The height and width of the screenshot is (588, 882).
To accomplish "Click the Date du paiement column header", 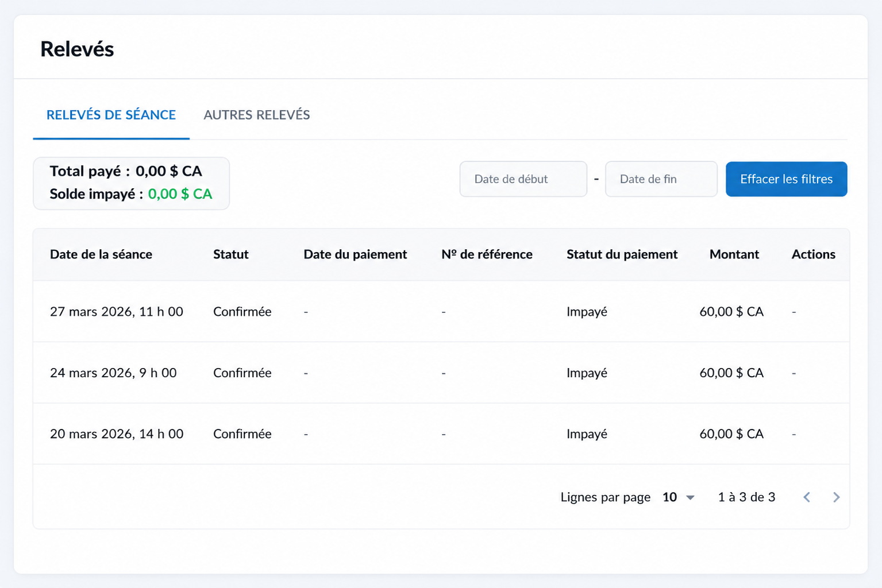I will pos(355,254).
